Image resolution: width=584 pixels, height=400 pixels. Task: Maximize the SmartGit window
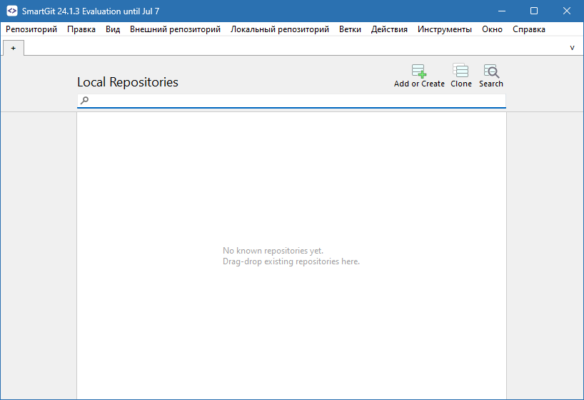[534, 11]
